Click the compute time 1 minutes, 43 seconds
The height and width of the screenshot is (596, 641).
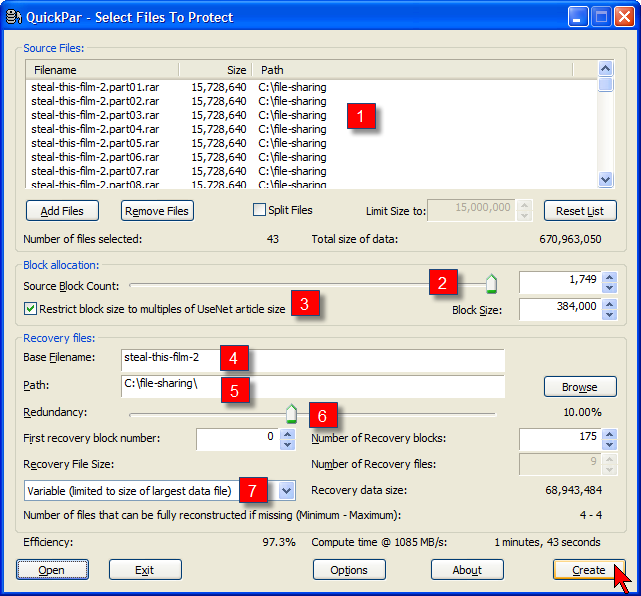coord(547,542)
